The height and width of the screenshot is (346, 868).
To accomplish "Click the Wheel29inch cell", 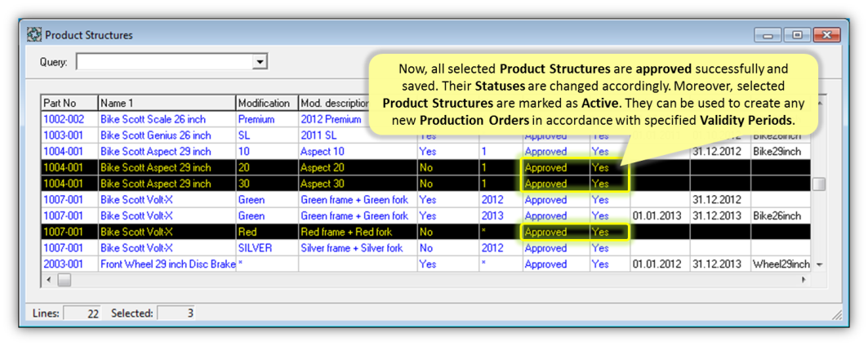I will [781, 264].
